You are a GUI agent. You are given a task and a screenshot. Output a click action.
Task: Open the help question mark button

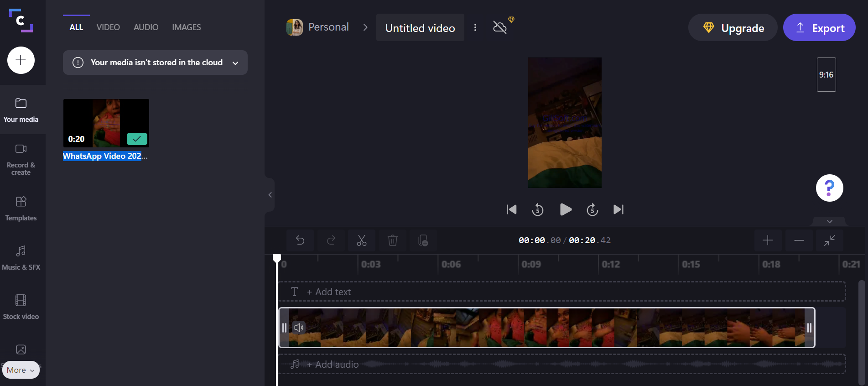(829, 188)
